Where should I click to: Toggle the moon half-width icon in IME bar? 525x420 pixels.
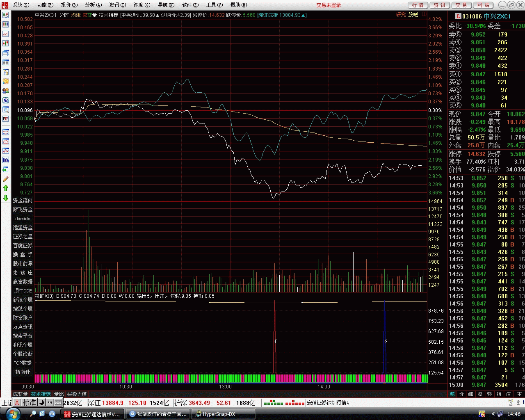tap(41, 402)
